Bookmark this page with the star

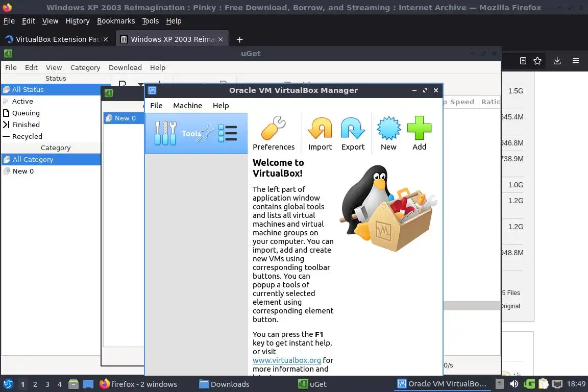(x=537, y=61)
